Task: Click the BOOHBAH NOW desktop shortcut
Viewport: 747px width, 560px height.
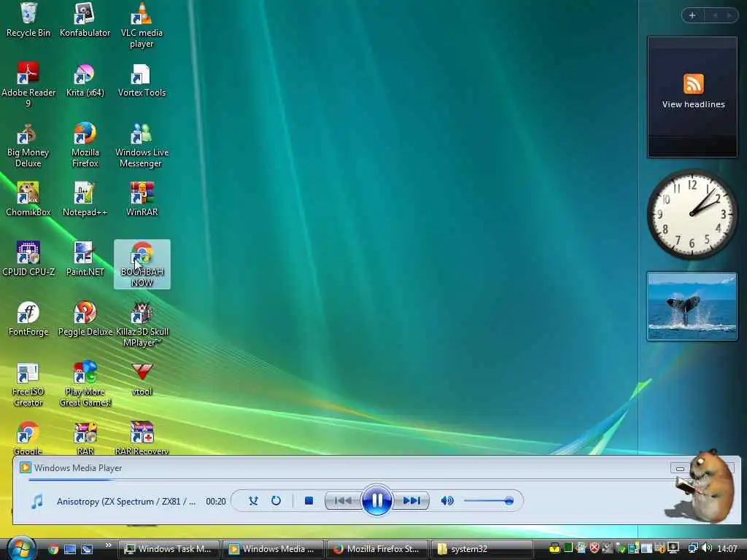Action: [142, 264]
